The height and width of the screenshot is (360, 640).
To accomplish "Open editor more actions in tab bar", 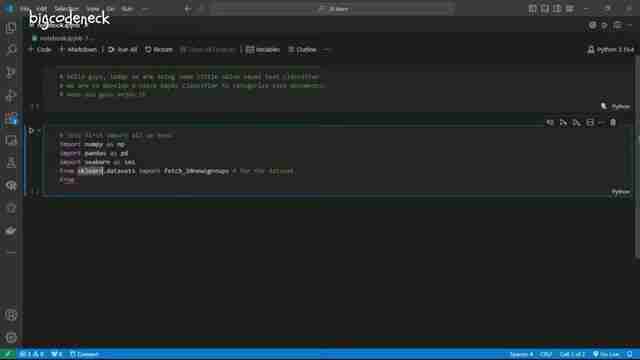I will click(x=629, y=25).
